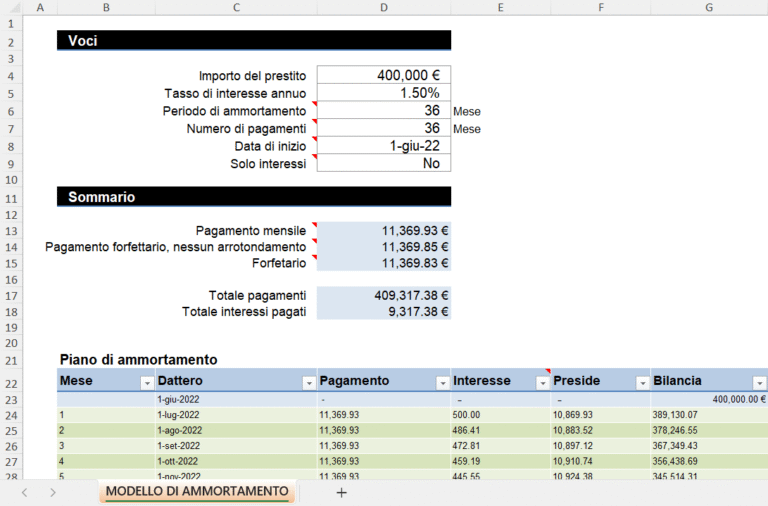Select the interest cell 472.81
768x506 pixels.
501,446
